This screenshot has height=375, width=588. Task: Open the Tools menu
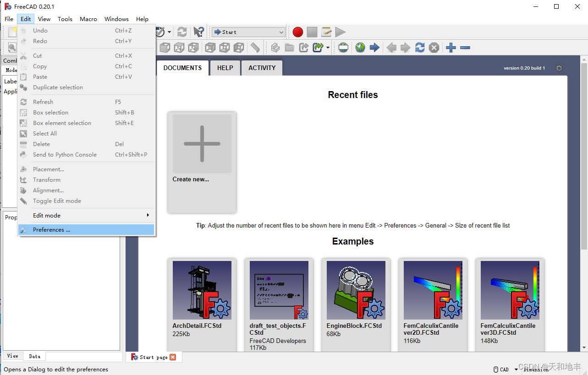pyautogui.click(x=65, y=19)
